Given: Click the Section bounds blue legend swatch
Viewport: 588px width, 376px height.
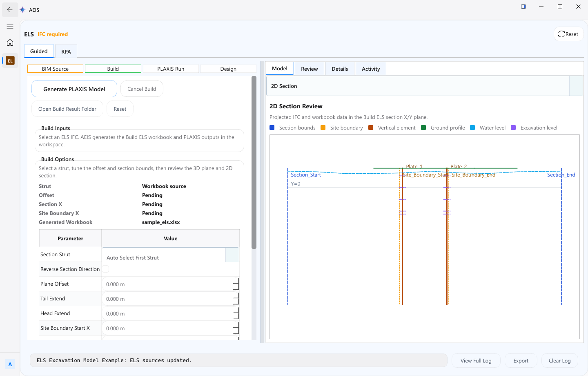Looking at the screenshot, I should pyautogui.click(x=272, y=128).
